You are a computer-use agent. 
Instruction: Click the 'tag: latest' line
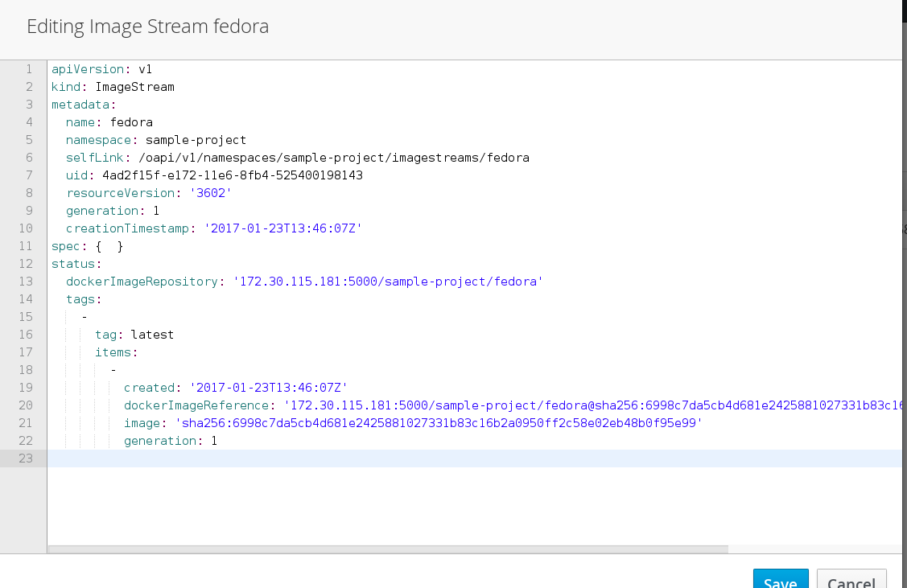pyautogui.click(x=134, y=335)
